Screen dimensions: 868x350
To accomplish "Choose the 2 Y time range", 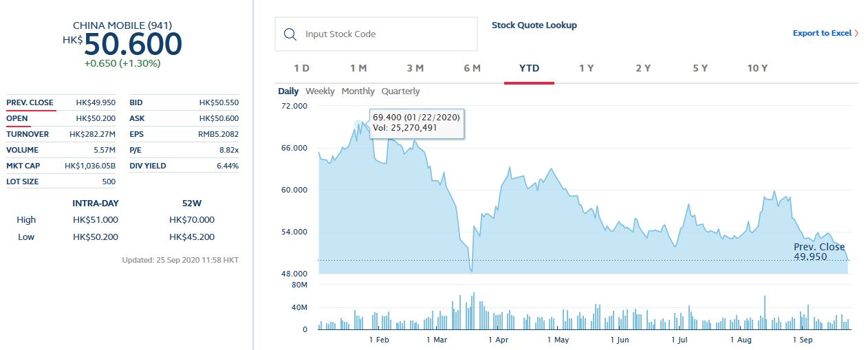I will [x=643, y=68].
